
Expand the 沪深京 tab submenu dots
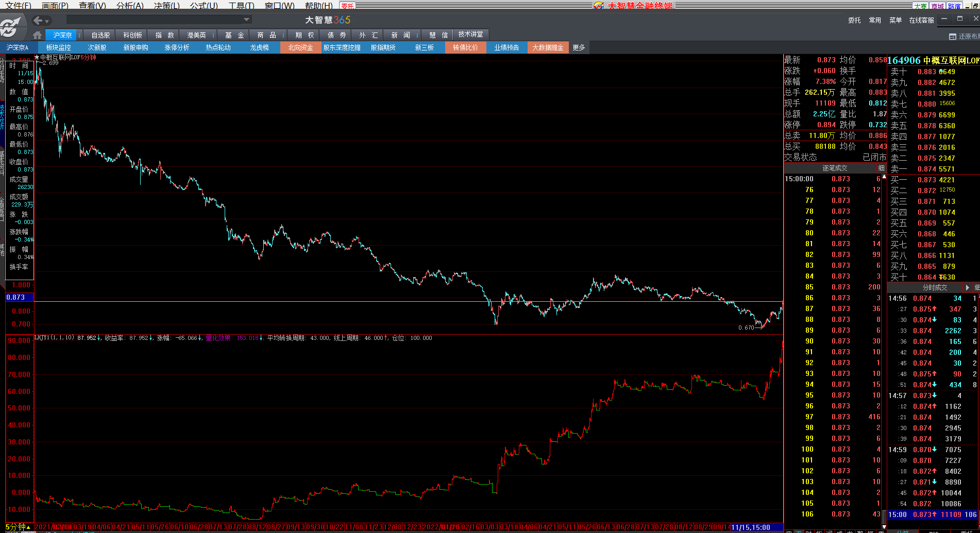tap(79, 35)
